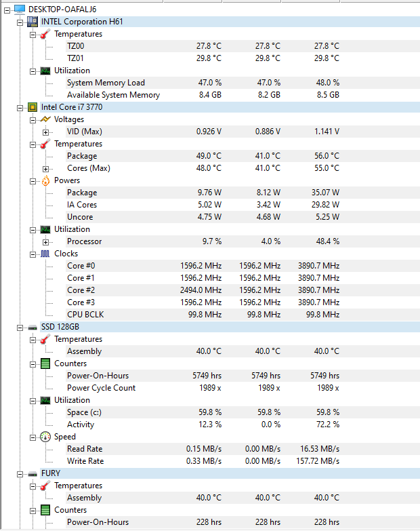This screenshot has width=420, height=531.
Task: Expand the VID (Max) voltage node
Action: click(45, 132)
